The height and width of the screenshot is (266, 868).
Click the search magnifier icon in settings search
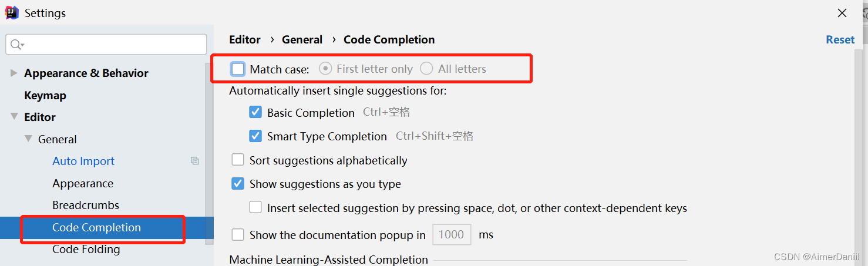pos(16,45)
